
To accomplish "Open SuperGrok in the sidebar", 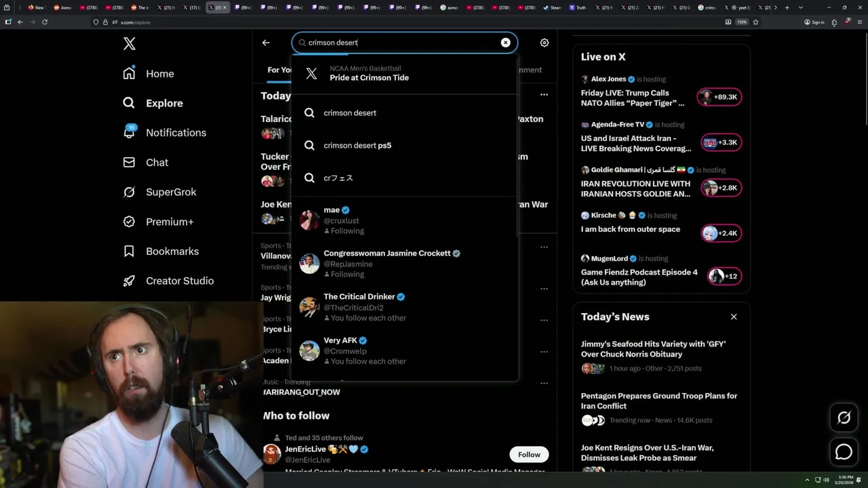I will tap(159, 192).
